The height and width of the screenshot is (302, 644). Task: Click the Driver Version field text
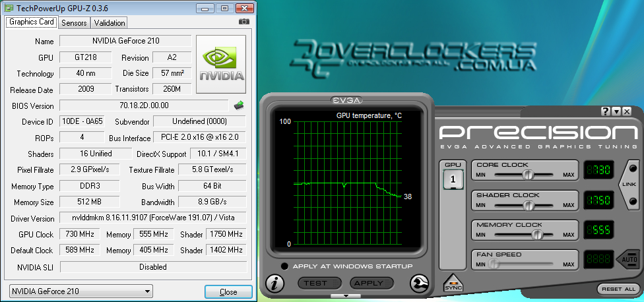click(x=153, y=218)
